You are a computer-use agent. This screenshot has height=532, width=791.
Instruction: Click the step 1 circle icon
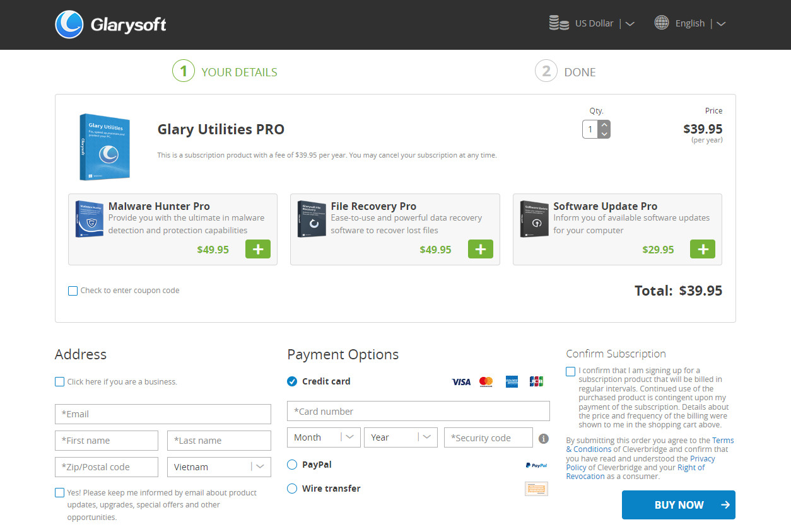[184, 71]
